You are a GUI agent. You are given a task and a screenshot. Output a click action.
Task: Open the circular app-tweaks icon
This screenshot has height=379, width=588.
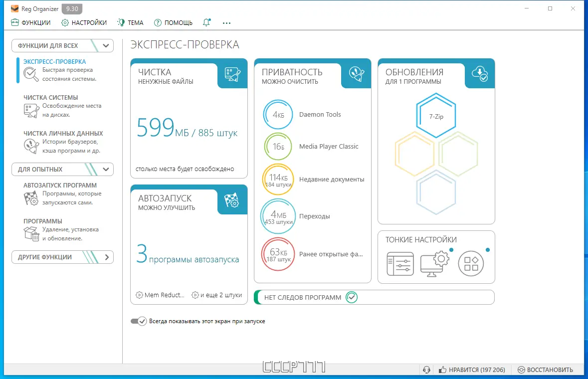tap(471, 263)
